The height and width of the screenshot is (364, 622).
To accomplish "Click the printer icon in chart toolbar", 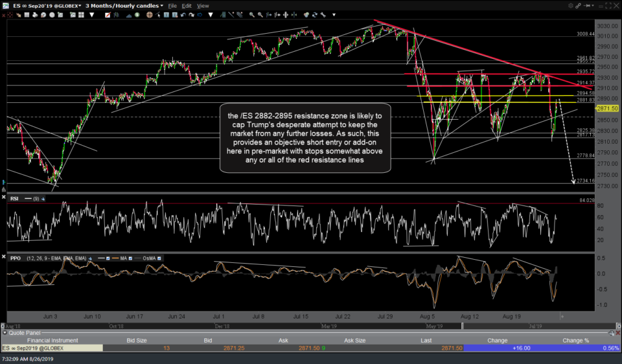I will click(35, 15).
